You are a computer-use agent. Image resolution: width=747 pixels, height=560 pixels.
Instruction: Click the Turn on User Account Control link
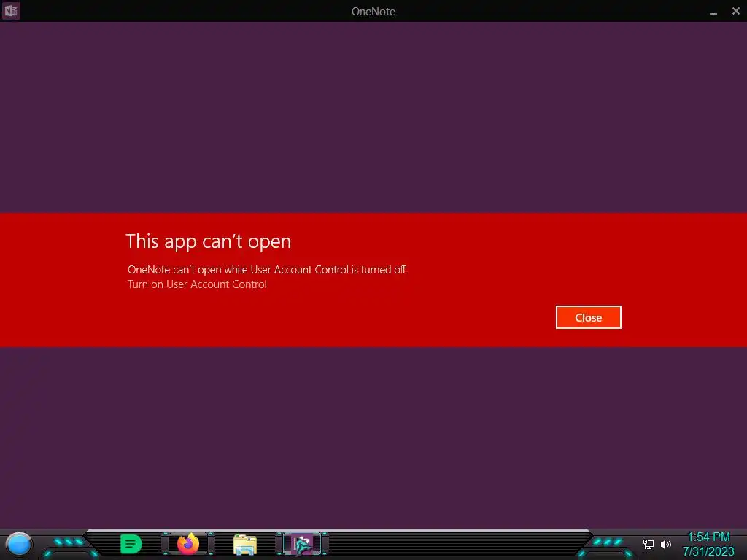coord(197,284)
